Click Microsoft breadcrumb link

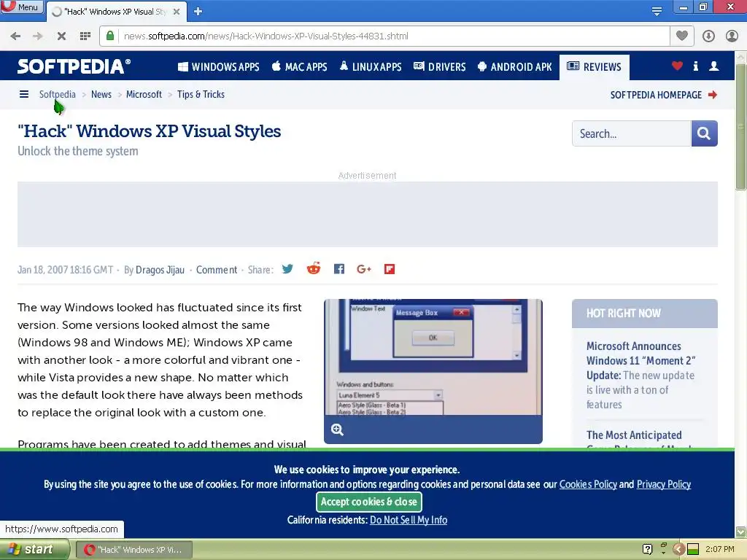point(144,94)
